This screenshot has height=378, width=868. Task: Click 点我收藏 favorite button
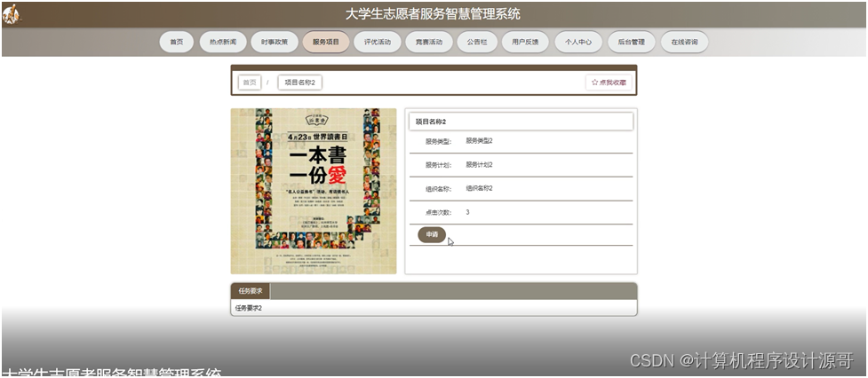tap(609, 83)
